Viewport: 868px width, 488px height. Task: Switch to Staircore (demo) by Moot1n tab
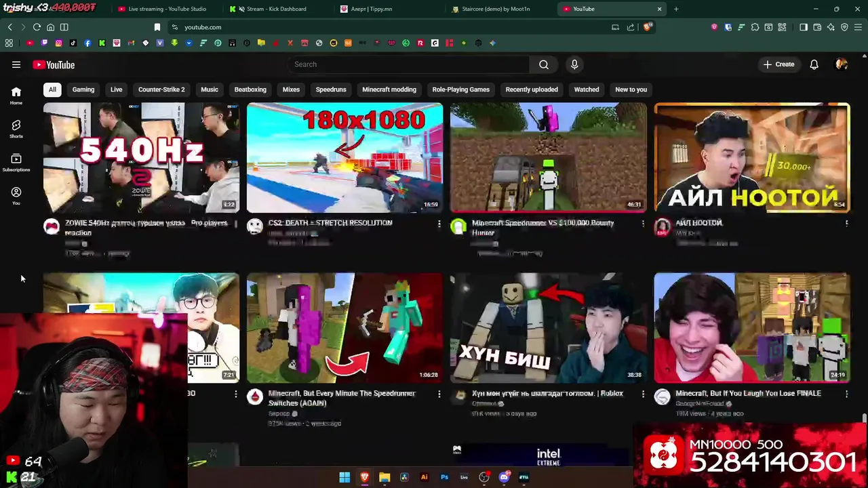496,9
